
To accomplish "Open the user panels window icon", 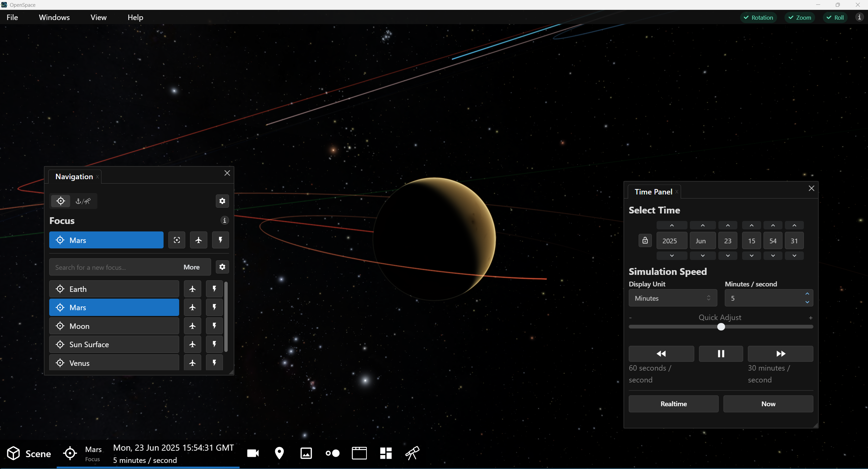I will pos(359,453).
